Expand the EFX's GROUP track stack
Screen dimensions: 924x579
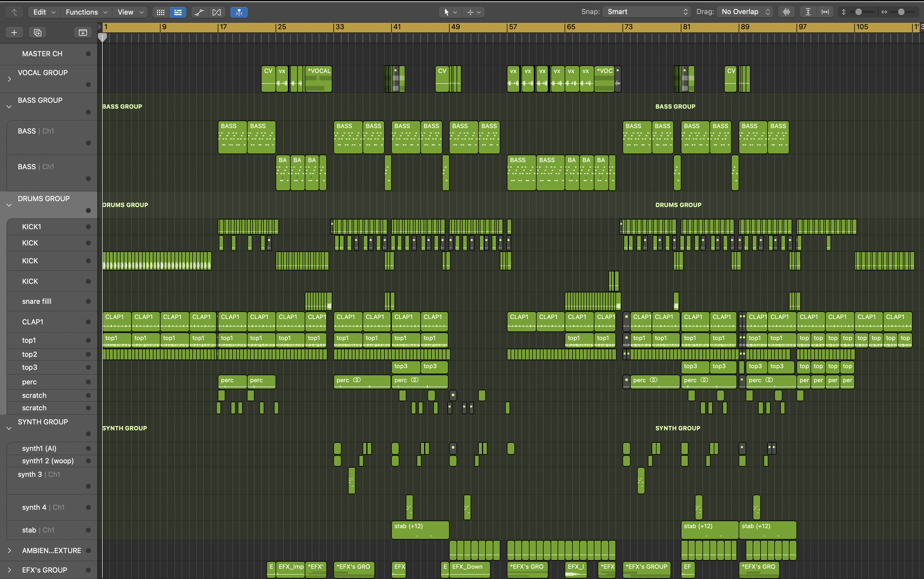[x=9, y=570]
